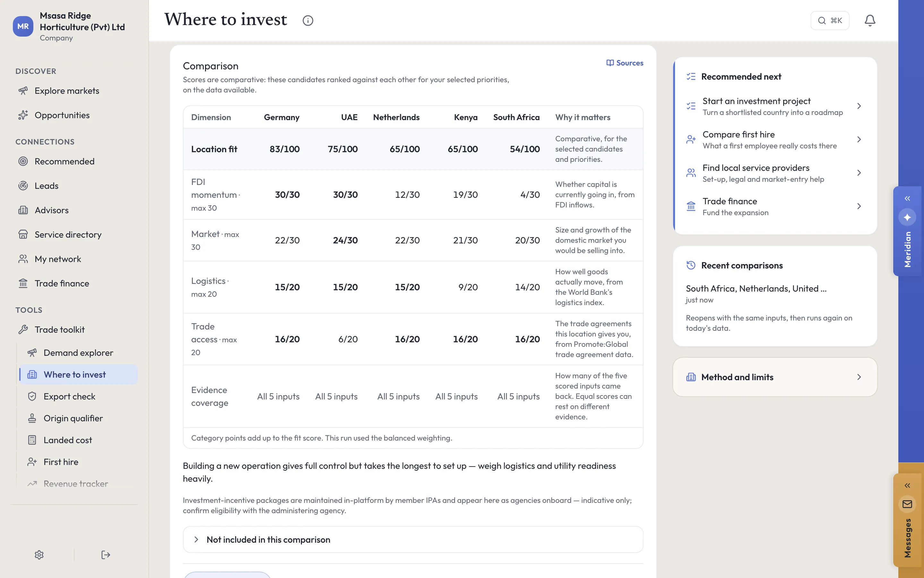Open chevron for Find local service providers

[859, 173]
